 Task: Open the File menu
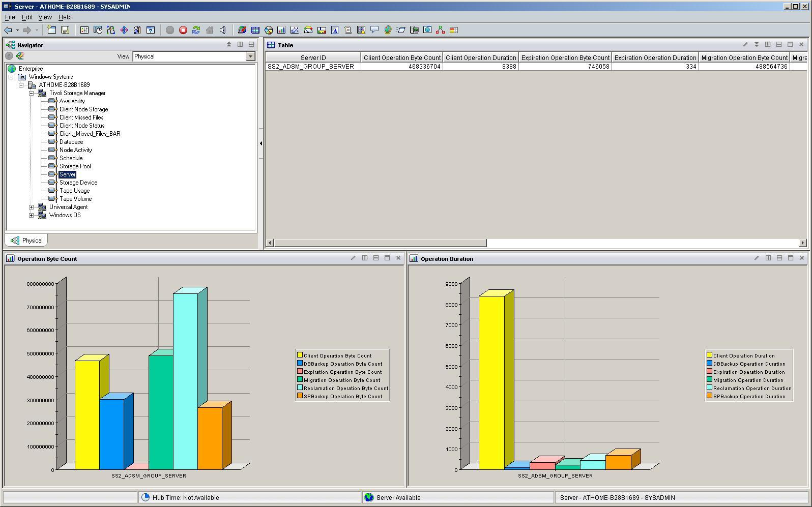click(x=10, y=17)
